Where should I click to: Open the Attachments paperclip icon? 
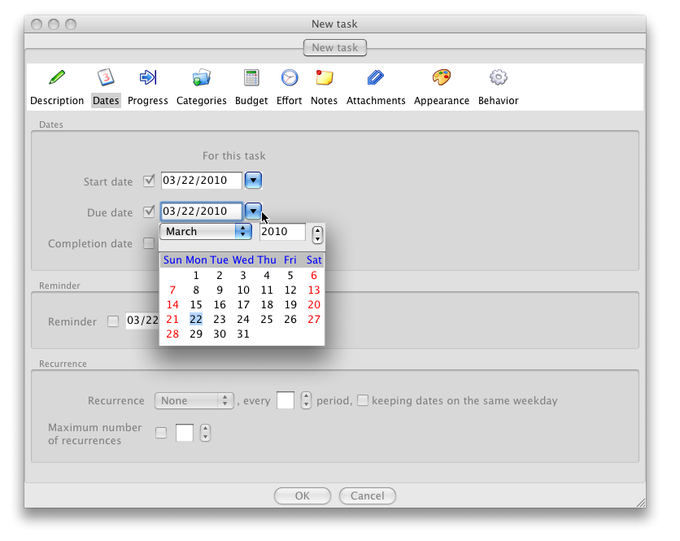click(376, 78)
